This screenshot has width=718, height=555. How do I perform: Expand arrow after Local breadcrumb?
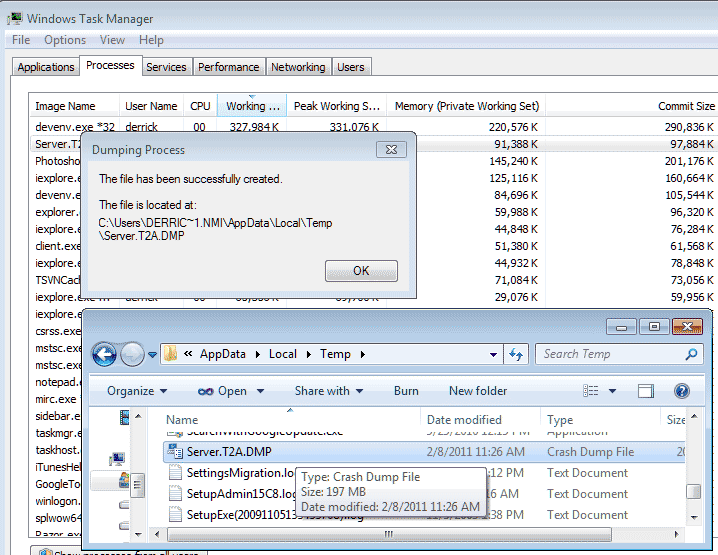309,354
